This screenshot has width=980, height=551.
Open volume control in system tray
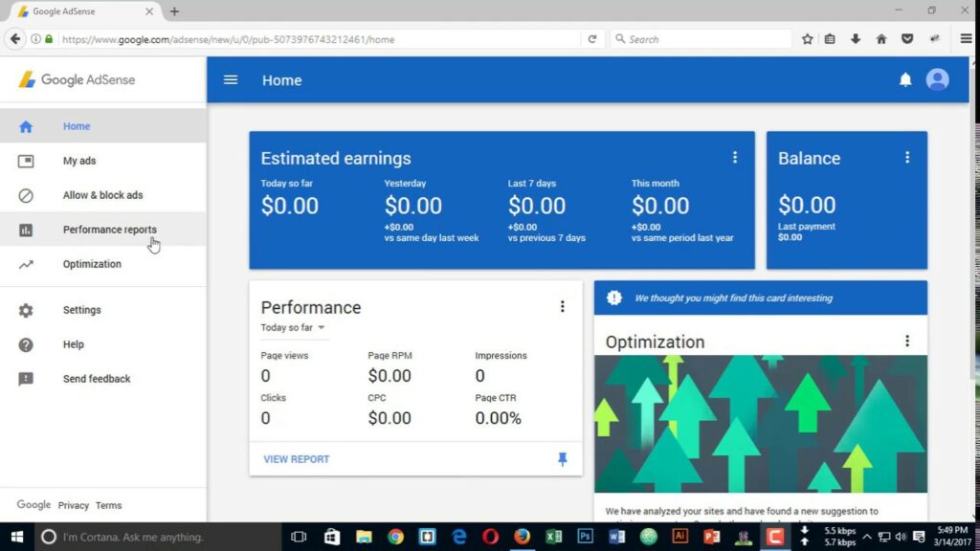(x=901, y=537)
